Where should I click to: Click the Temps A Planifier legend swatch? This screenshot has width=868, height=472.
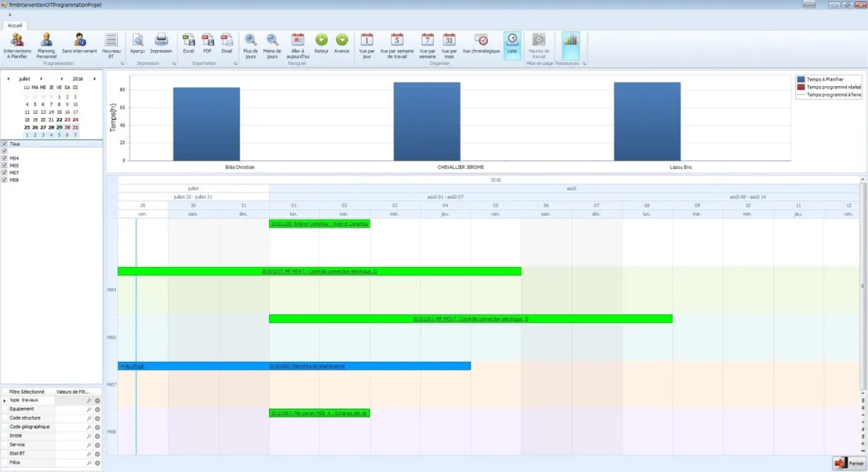pyautogui.click(x=800, y=80)
